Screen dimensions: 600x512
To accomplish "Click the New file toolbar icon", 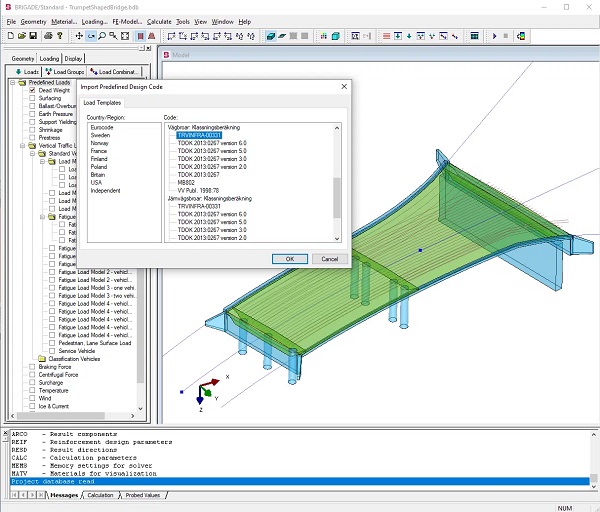I will [x=9, y=36].
